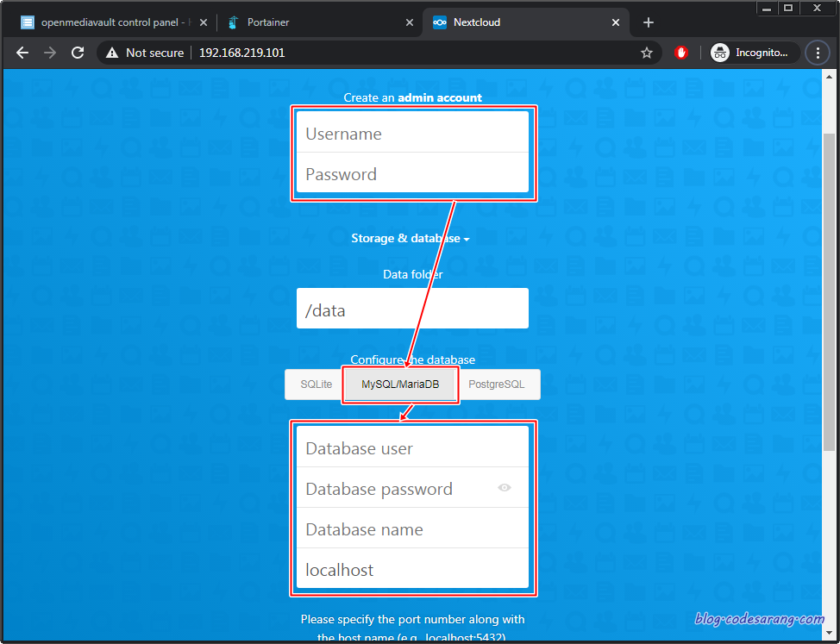840x644 pixels.
Task: Reload the Nextcloud page
Action: 78,53
